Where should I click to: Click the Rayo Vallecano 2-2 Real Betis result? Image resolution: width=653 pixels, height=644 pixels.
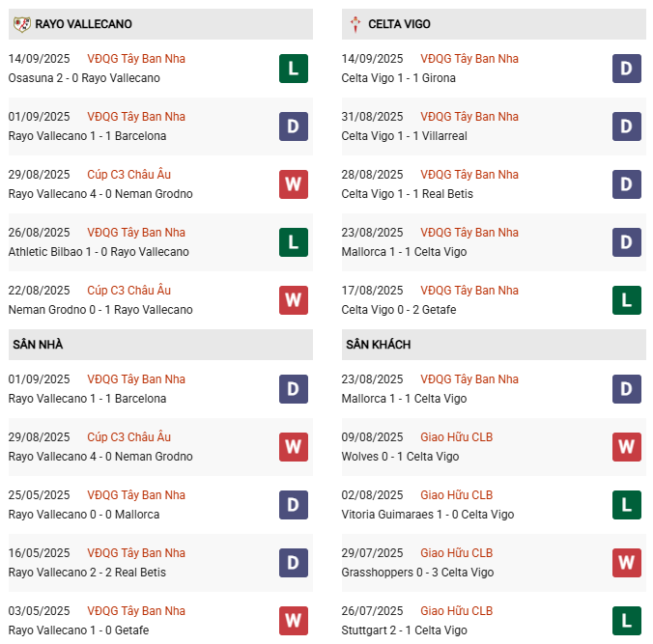[87, 573]
